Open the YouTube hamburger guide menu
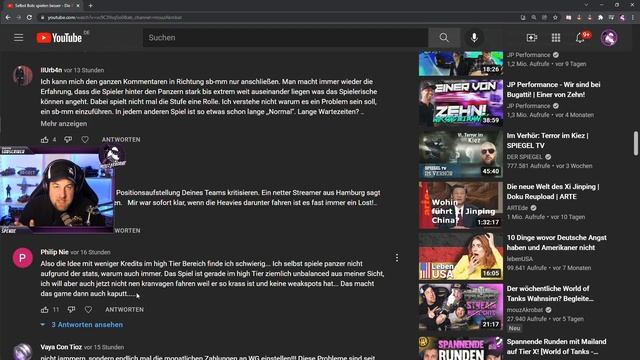 [18, 38]
